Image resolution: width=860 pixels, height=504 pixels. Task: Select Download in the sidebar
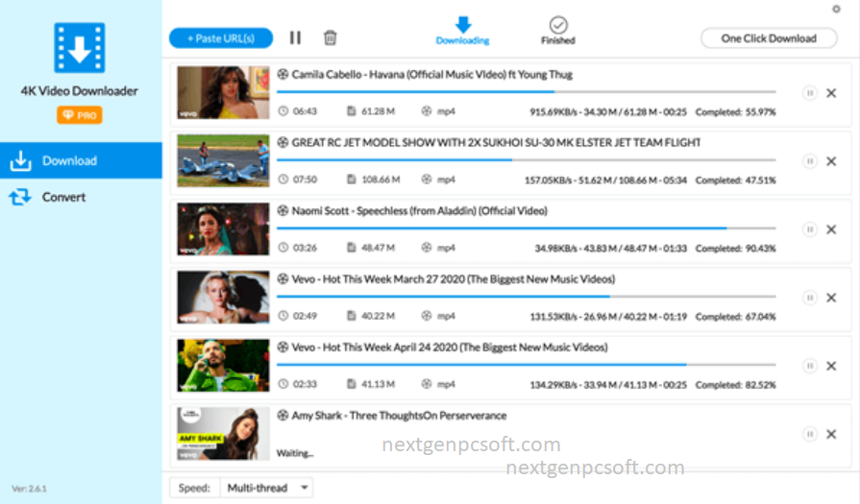click(81, 160)
